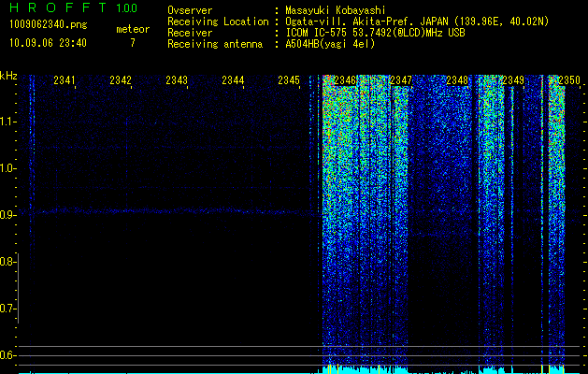This screenshot has height=374, width=588.
Task: Click the observer name Masayuki Kobayashi
Action: click(336, 11)
